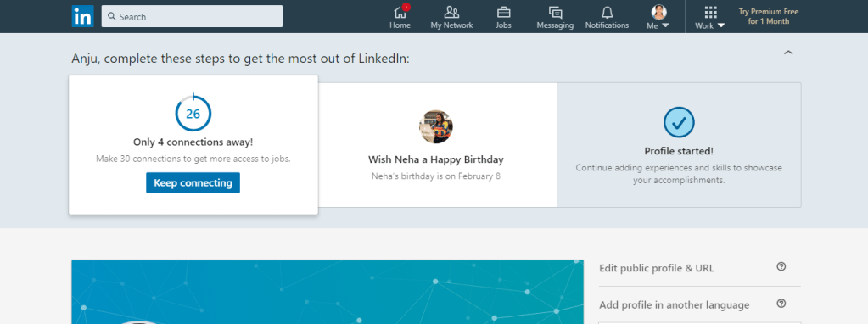This screenshot has height=324, width=868.
Task: Click the My Network label
Action: click(451, 25)
